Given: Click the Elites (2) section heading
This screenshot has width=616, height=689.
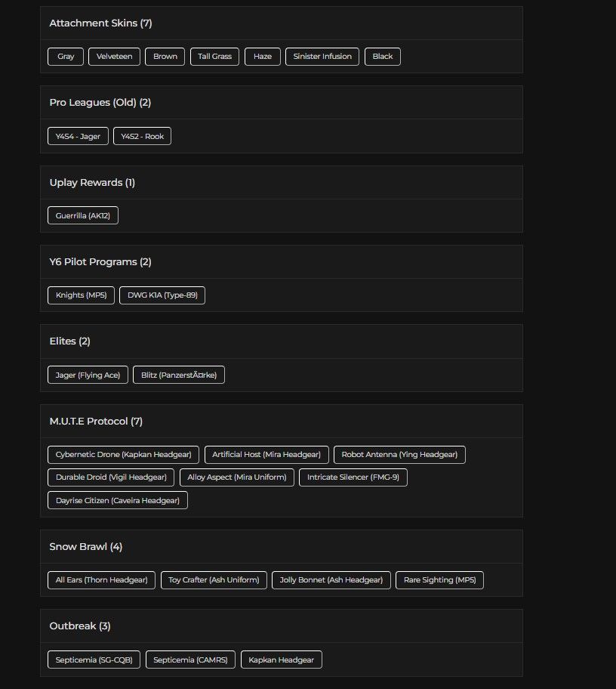Looking at the screenshot, I should coord(69,341).
